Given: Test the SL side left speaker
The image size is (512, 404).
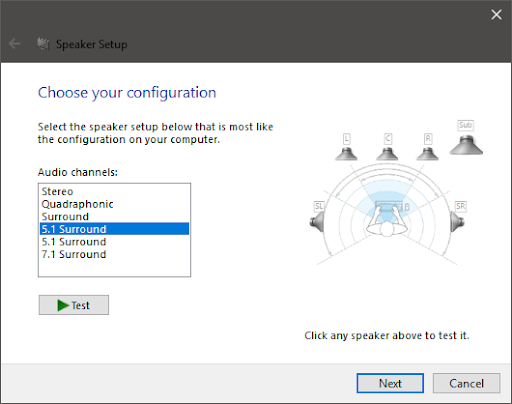Looking at the screenshot, I should tap(317, 222).
